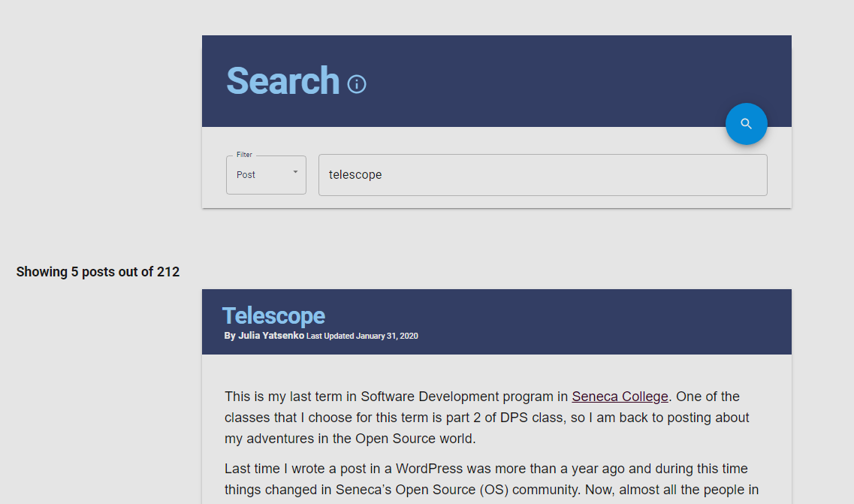Click the Last Updated January 31, 2020 timestamp
Image resolution: width=854 pixels, height=504 pixels.
click(x=361, y=335)
